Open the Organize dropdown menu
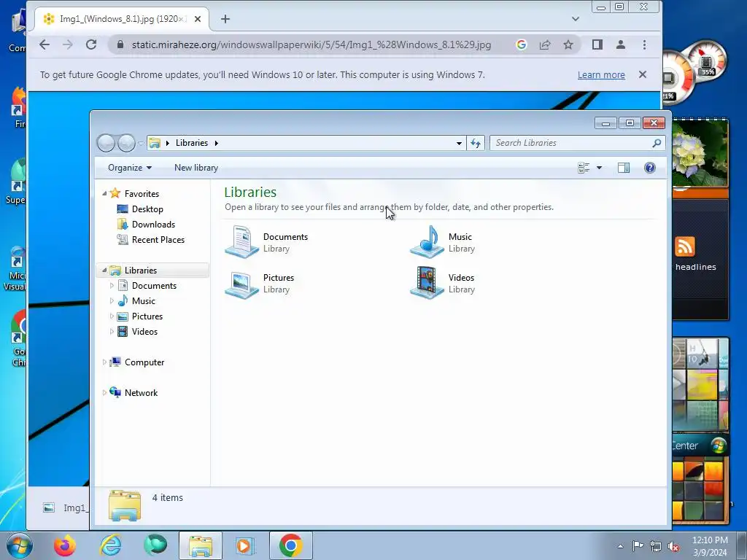 pyautogui.click(x=130, y=168)
